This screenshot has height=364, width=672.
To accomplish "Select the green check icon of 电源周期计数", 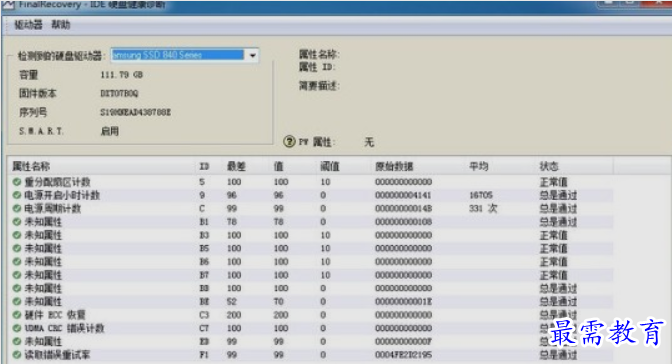I will pyautogui.click(x=17, y=208).
